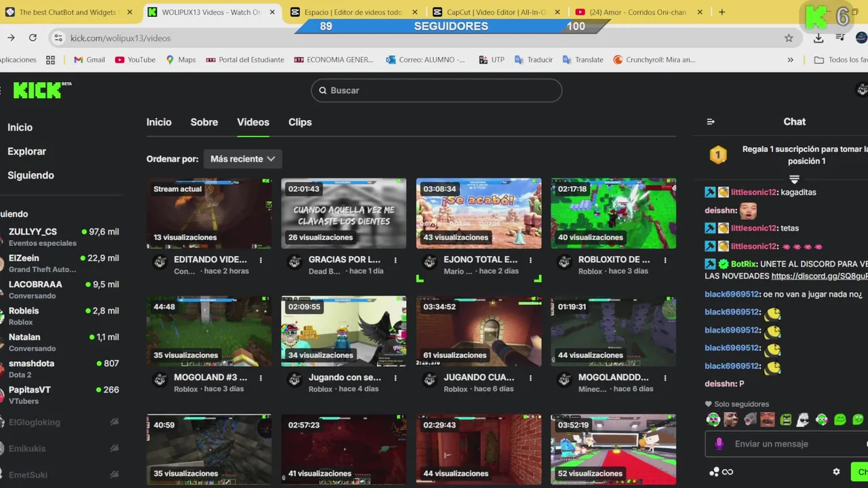
Task: Click the Enviar un mensaje chat input
Action: tap(787, 444)
